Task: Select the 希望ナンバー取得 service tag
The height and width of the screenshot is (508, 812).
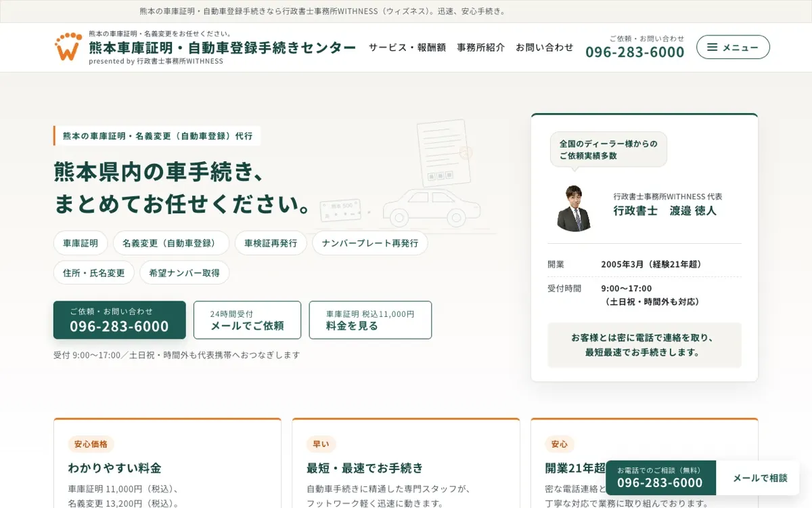Action: point(184,272)
